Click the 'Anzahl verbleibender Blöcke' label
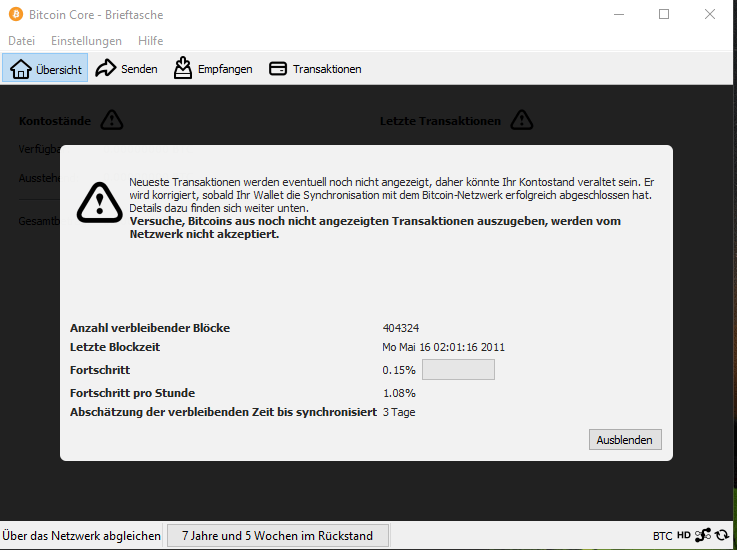This screenshot has width=737, height=550. (x=150, y=328)
